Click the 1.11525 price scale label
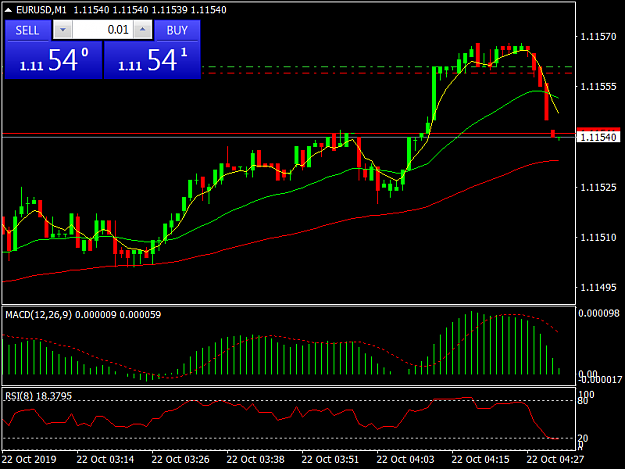Viewport: 625px width, 469px height. click(598, 187)
